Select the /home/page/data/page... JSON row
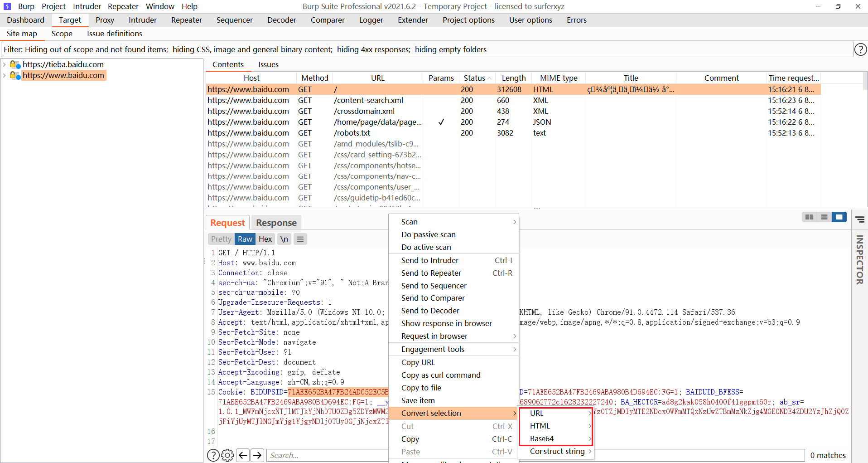 [513, 122]
